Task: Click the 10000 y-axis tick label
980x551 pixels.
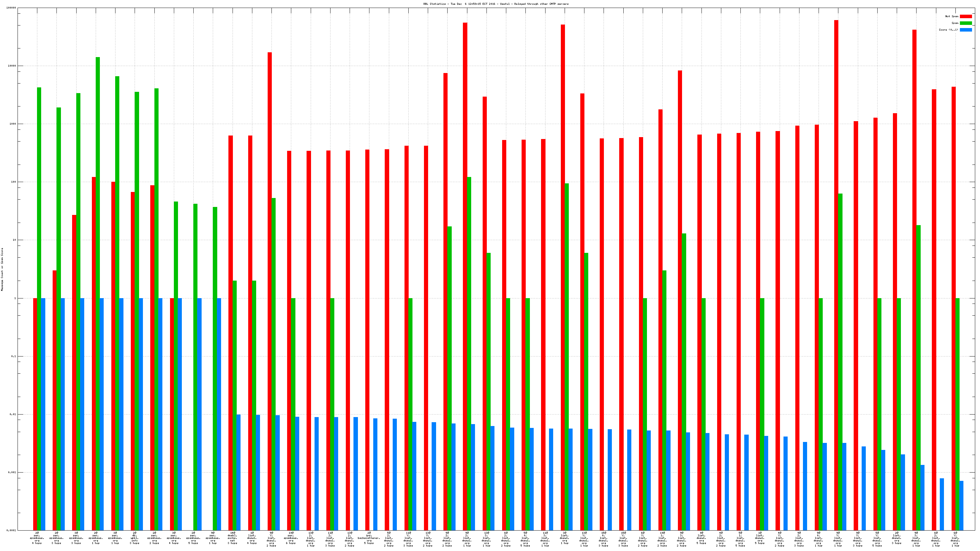Action: [12, 66]
